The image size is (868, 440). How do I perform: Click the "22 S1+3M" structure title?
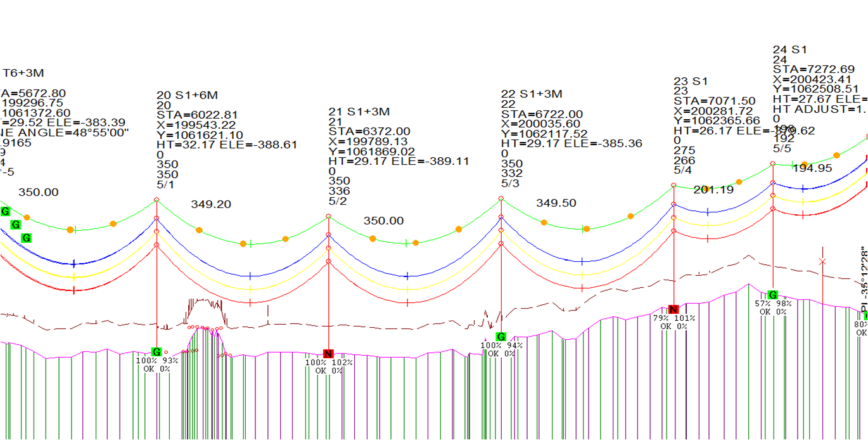click(532, 94)
